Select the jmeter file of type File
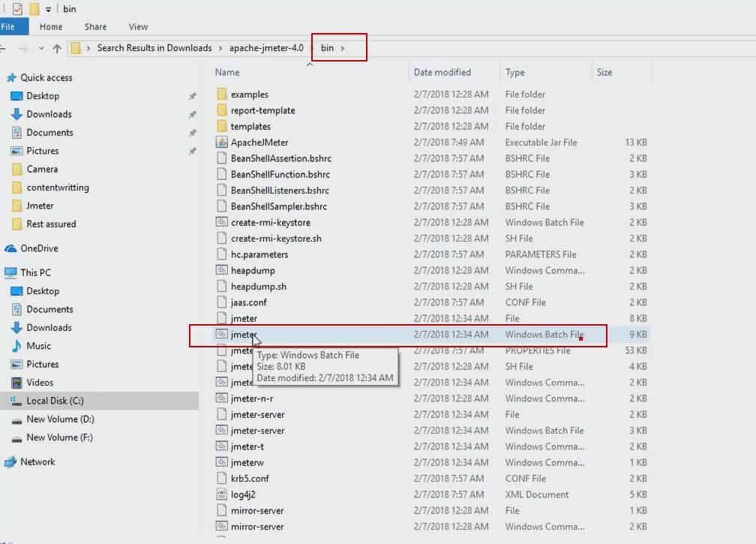The image size is (756, 544). [244, 318]
